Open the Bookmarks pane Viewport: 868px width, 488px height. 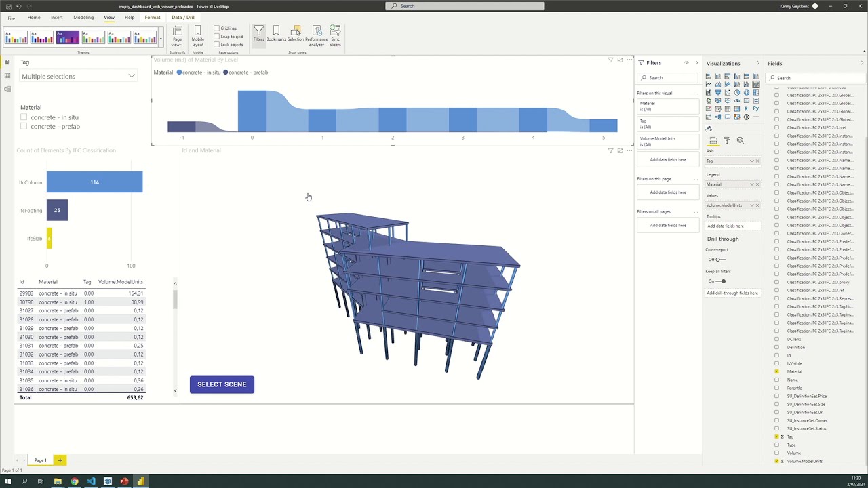[276, 34]
